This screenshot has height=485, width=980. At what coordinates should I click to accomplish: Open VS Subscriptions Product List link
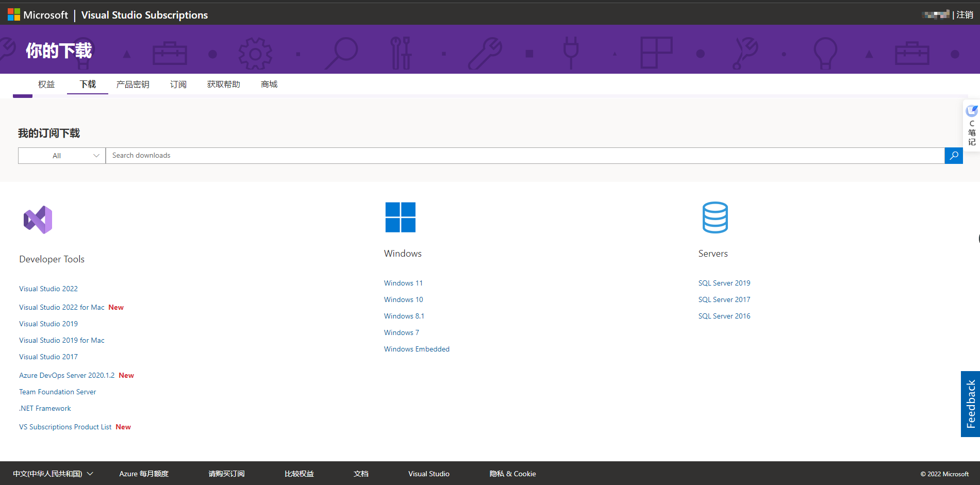[65, 427]
